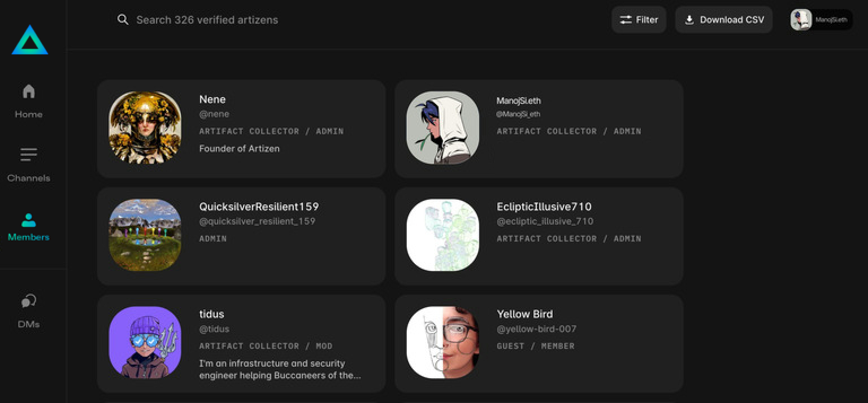The height and width of the screenshot is (403, 868).
Task: Select tidus's purple avatar
Action: tap(145, 342)
